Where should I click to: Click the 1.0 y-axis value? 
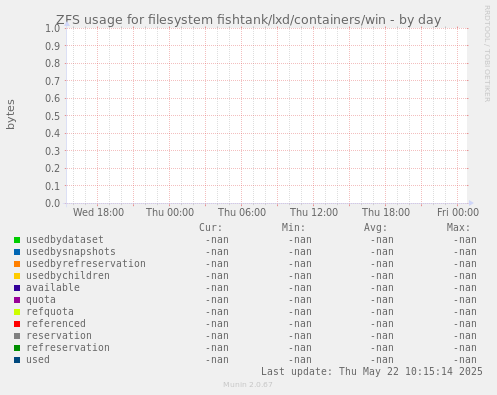tap(53, 28)
